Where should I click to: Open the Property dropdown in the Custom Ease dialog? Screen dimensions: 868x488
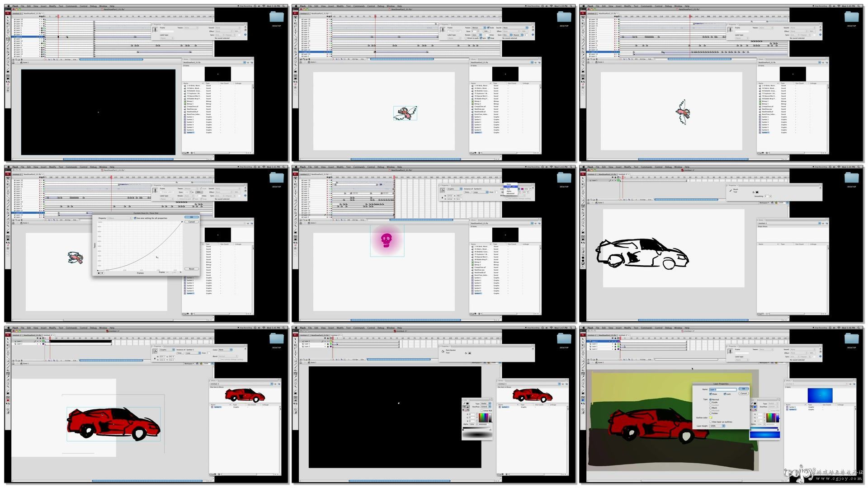pyautogui.click(x=120, y=218)
